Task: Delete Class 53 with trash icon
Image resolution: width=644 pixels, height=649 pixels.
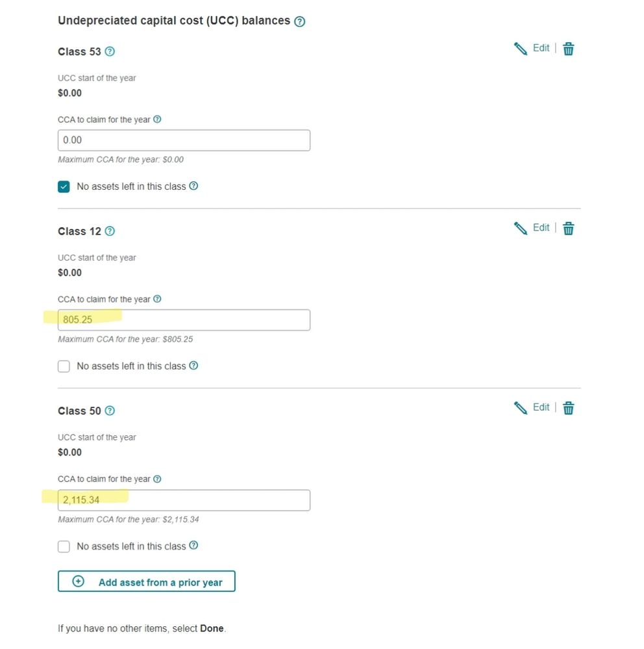Action: [569, 49]
